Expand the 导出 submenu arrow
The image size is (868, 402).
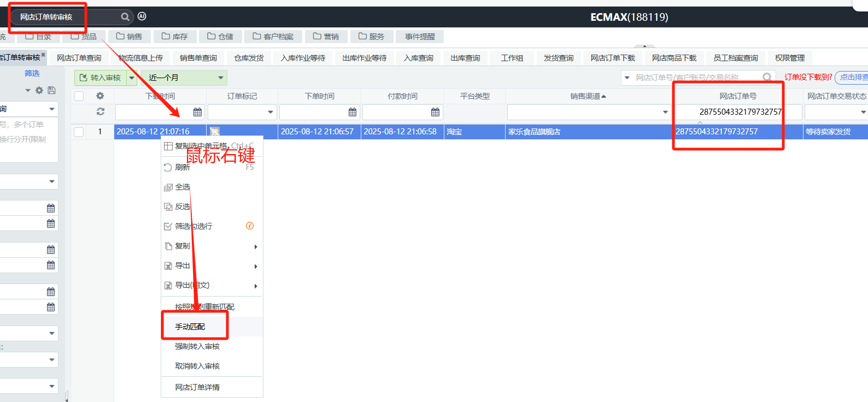[256, 267]
